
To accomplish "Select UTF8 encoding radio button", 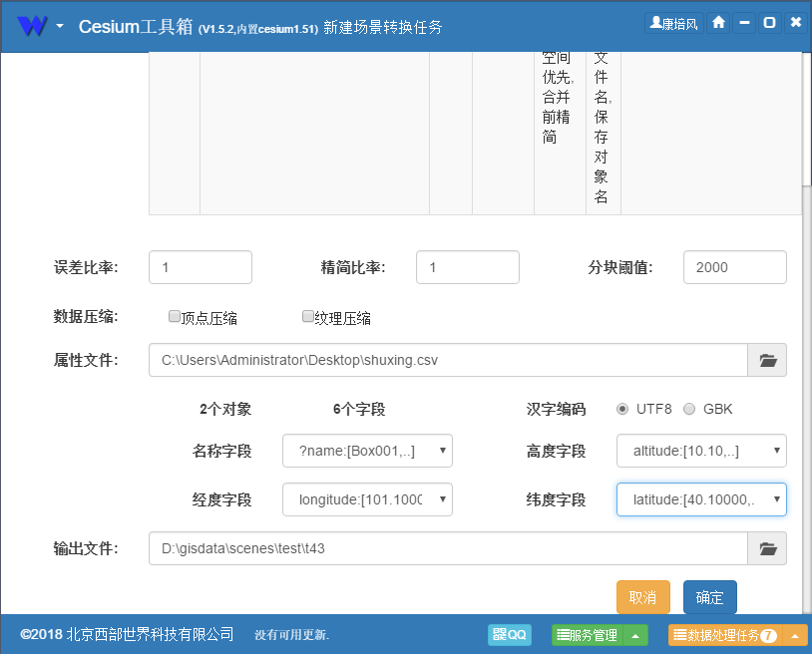I will click(x=622, y=410).
